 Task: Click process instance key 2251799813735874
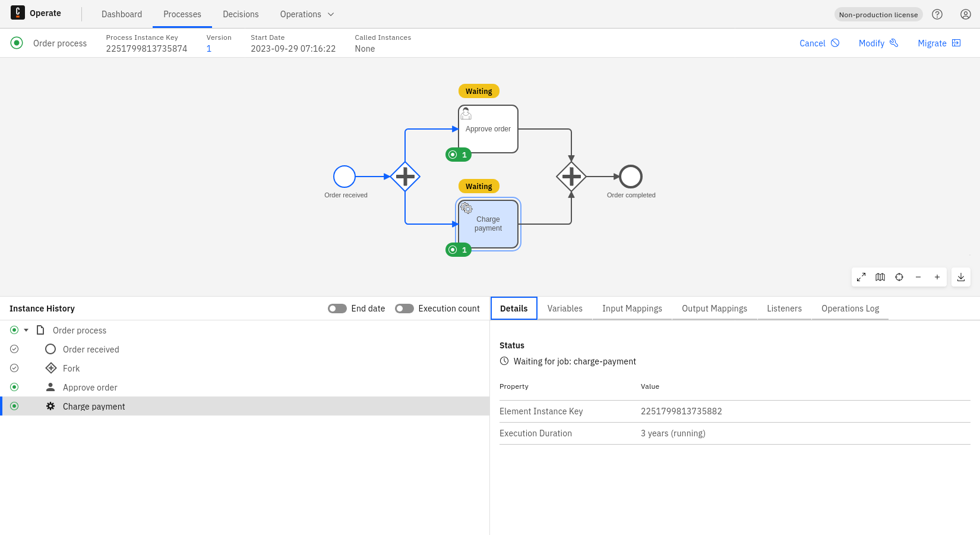(147, 49)
